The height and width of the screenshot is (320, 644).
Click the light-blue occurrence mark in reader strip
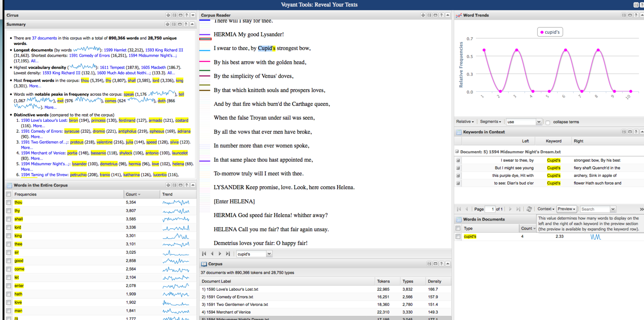(205, 51)
